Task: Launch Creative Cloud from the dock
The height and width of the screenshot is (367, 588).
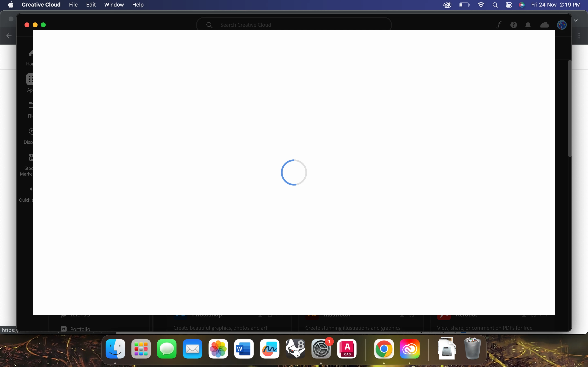Action: (410, 349)
